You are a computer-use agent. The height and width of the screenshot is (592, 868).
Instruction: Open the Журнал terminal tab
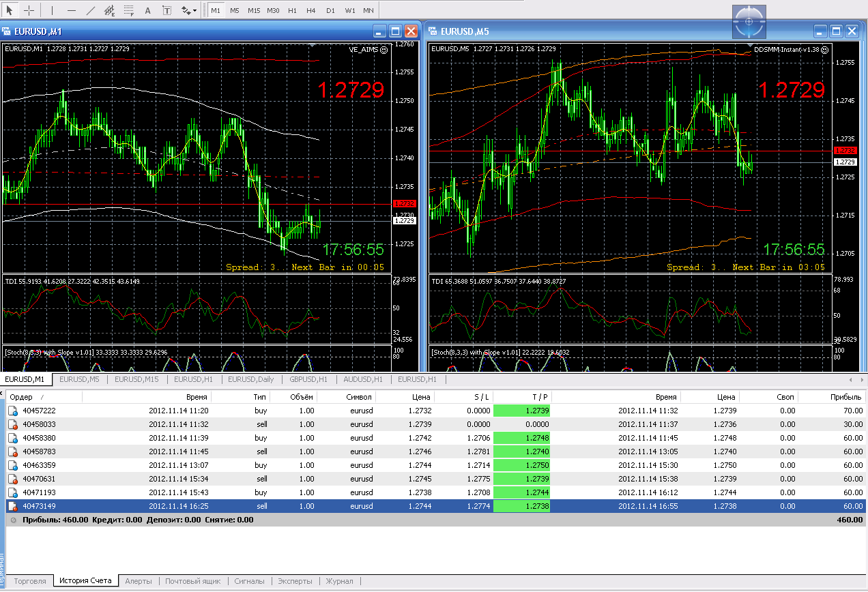point(339,581)
